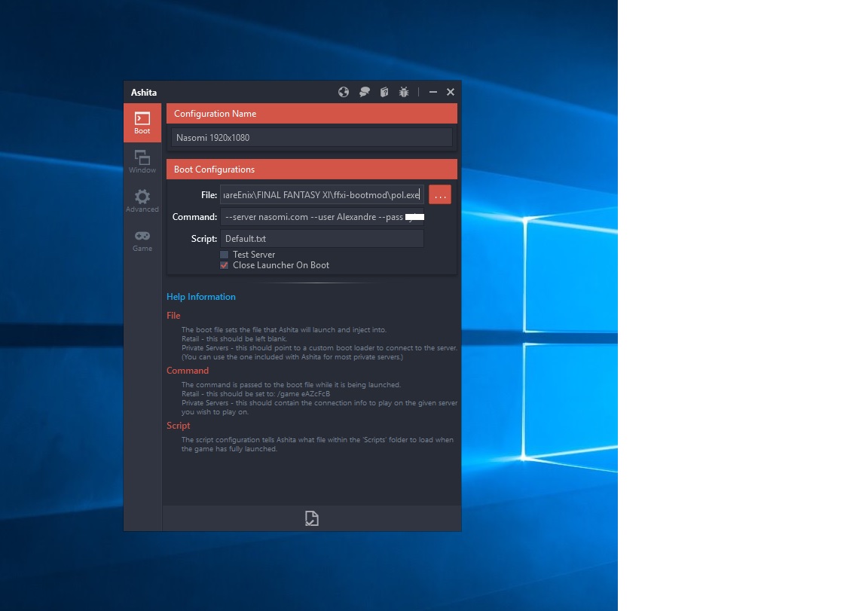Click the bug report icon
868x611 pixels.
[404, 92]
